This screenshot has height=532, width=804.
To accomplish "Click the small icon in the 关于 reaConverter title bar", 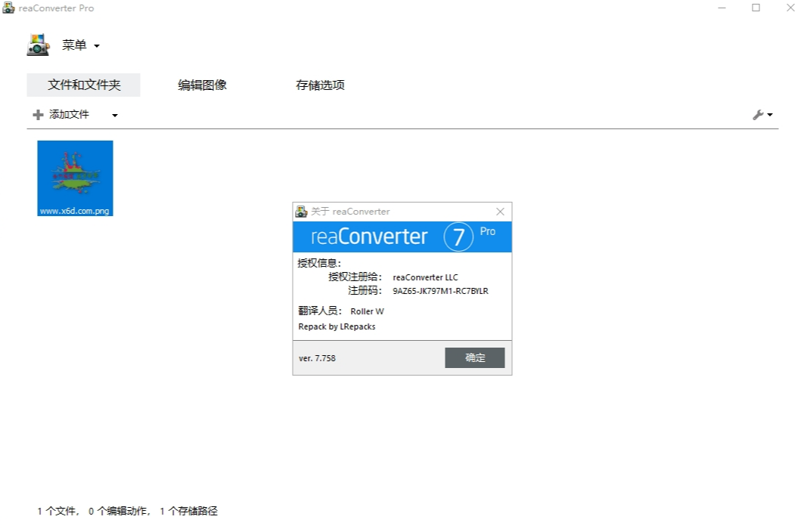I will (x=301, y=212).
